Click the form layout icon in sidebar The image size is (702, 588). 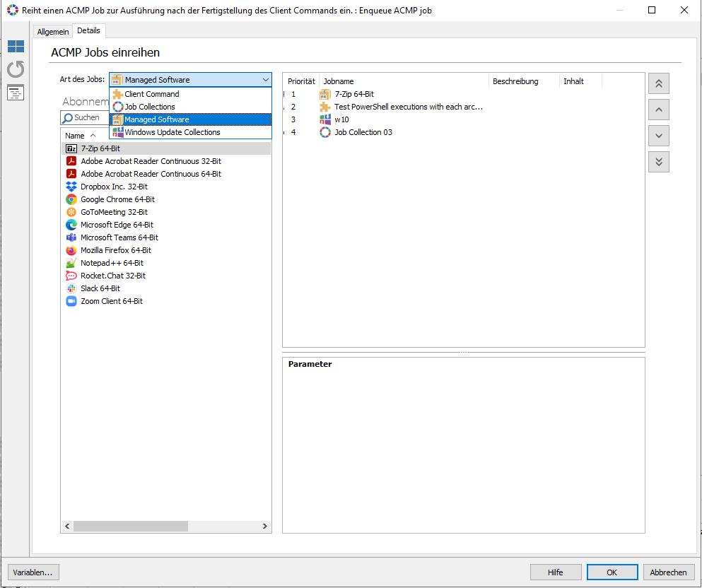tap(16, 93)
